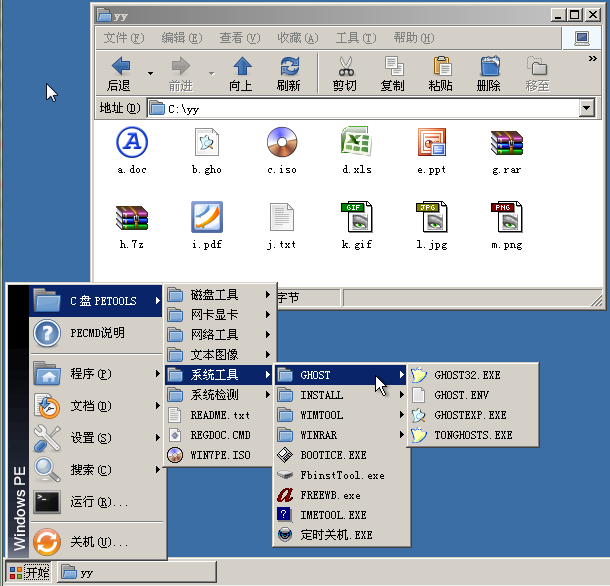Open GHOST.ENV file entry
Screen dimensions: 610x586
(x=473, y=395)
